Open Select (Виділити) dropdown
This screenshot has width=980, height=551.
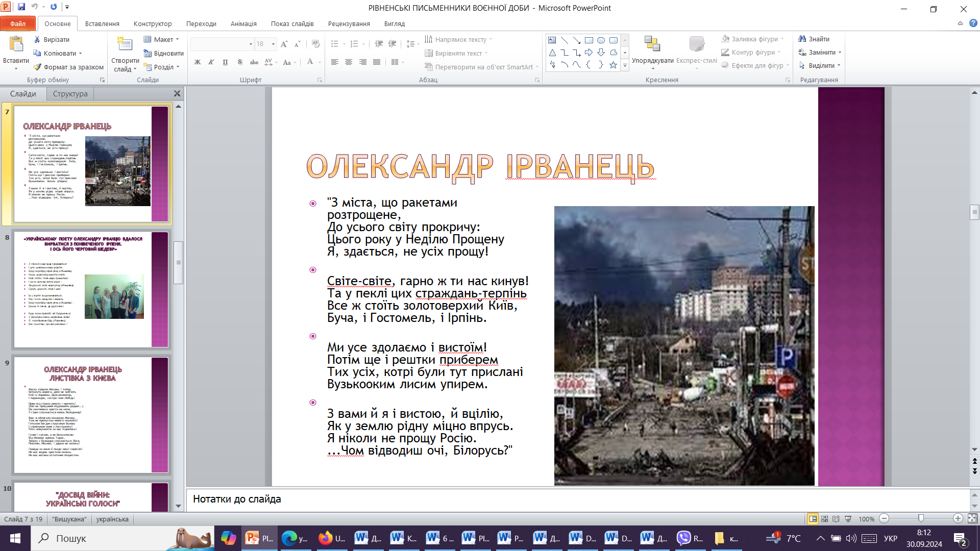click(820, 65)
